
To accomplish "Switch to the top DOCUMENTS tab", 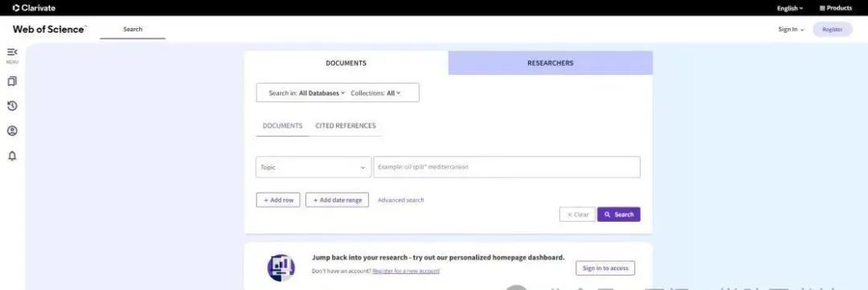I will click(x=346, y=63).
